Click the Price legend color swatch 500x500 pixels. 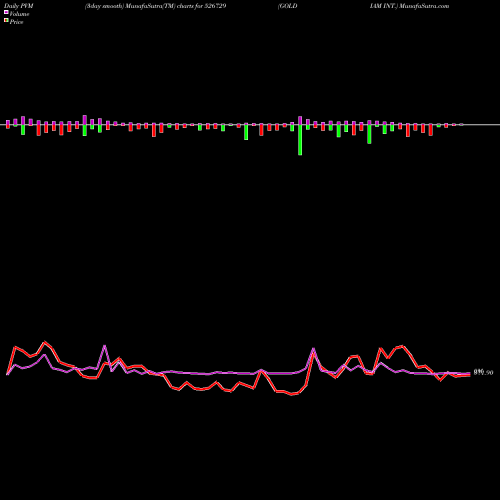pyautogui.click(x=6, y=21)
